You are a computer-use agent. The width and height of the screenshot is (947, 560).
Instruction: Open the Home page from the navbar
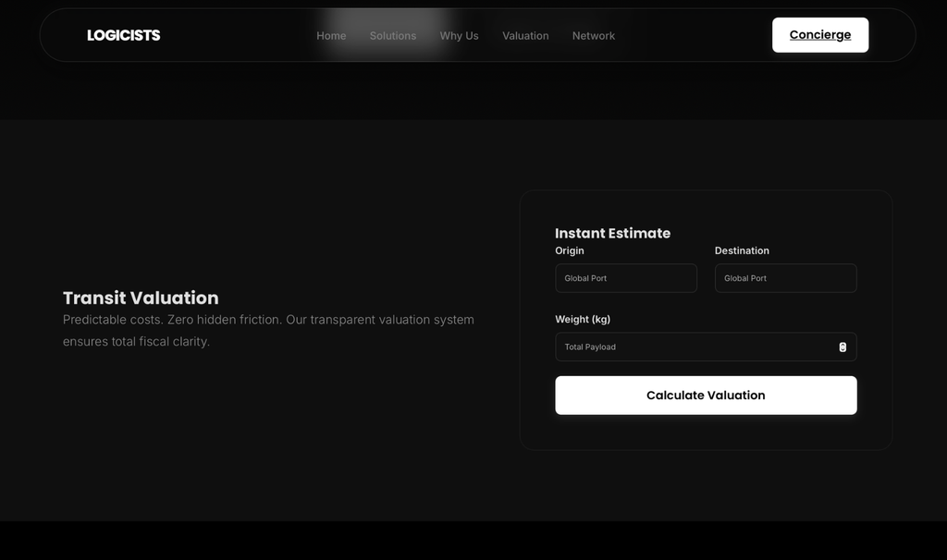(331, 35)
